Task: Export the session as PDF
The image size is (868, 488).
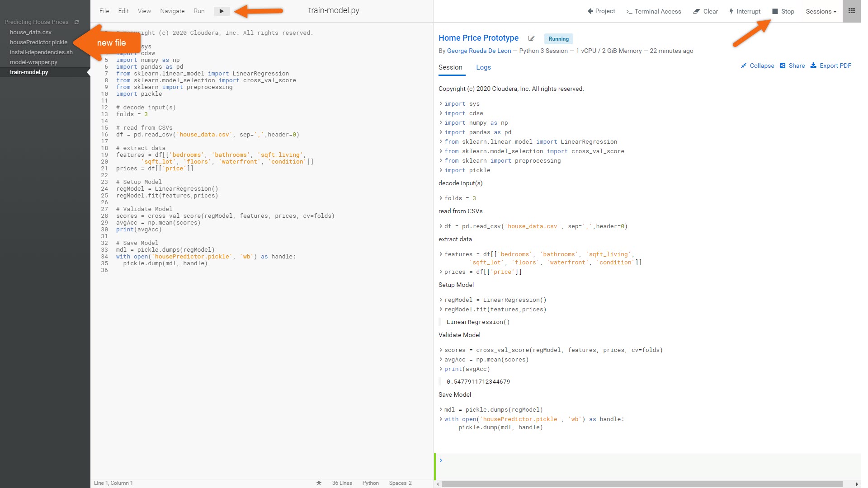Action: [830, 66]
